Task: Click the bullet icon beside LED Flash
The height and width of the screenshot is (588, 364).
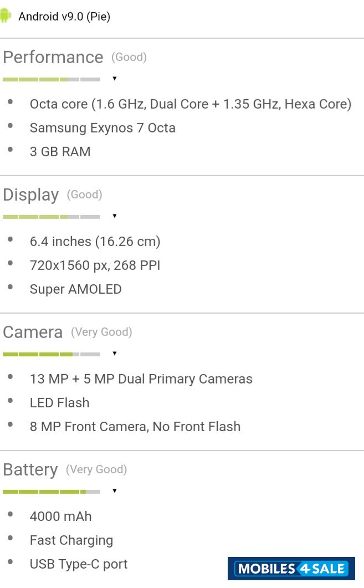Action: pos(11,401)
